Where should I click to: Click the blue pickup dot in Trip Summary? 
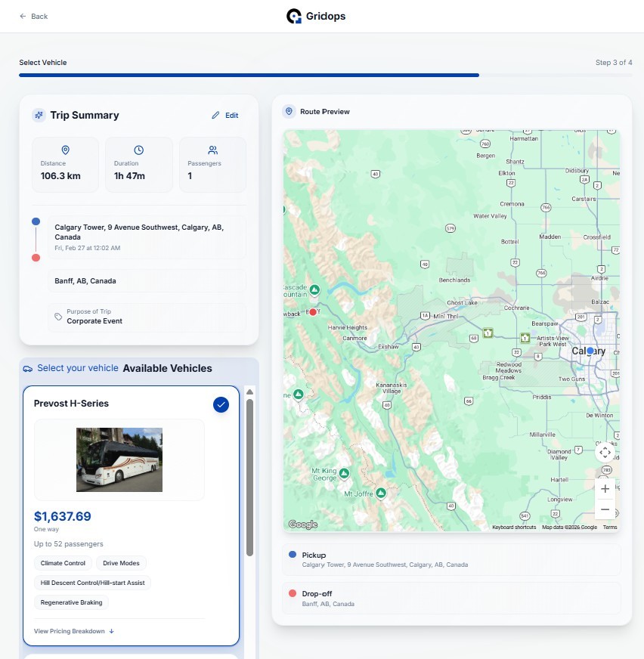point(36,221)
